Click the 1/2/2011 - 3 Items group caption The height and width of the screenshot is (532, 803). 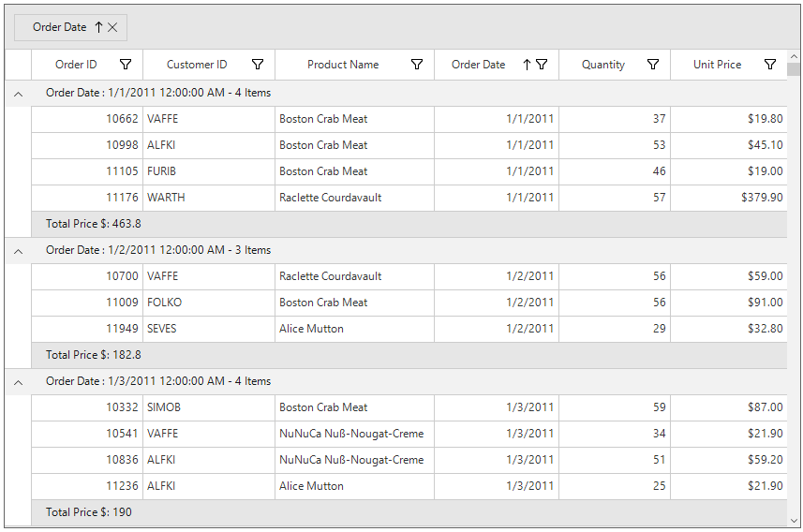[158, 250]
